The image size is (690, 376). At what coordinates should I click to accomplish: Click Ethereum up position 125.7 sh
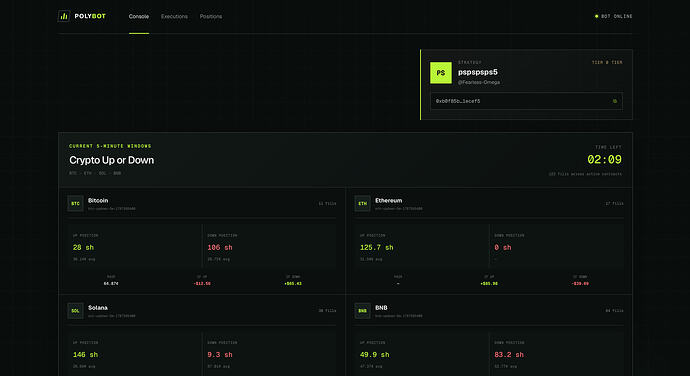(377, 248)
